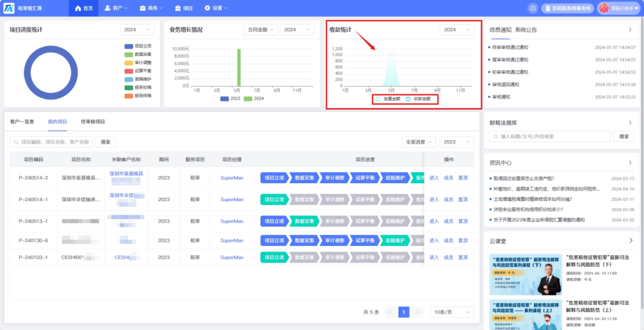644x330 pixels.
Task: Open the 信息通知 panel arrow icon
Action: coord(630,30)
